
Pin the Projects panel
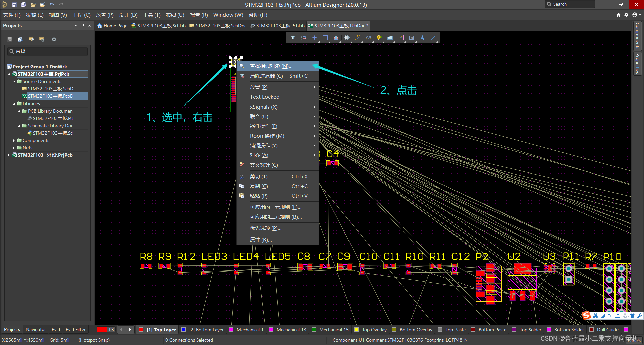coord(83,25)
